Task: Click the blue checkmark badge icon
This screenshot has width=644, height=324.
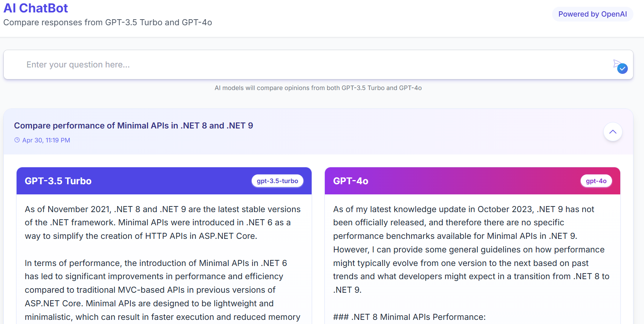Action: click(x=623, y=69)
